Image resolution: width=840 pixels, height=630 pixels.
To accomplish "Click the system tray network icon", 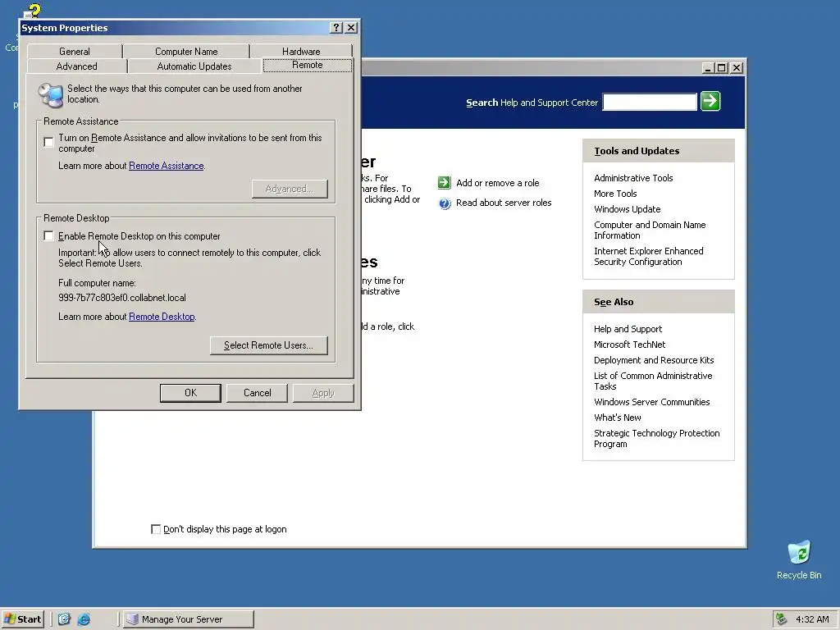I will click(781, 619).
